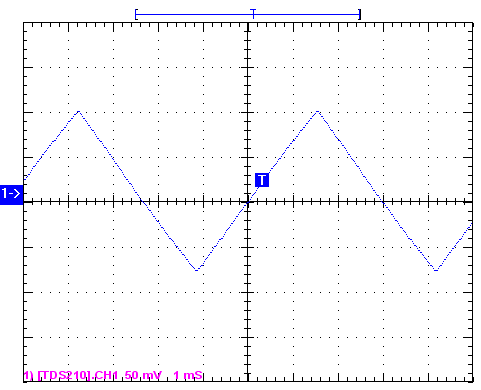Select the blue T trigger marker on waveform

click(262, 180)
